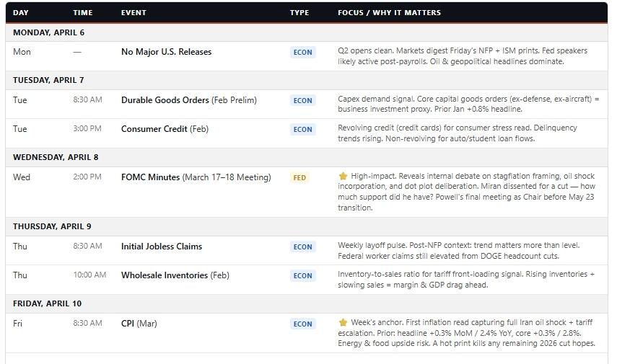
Task: Collapse the Friday, April 10 section
Action: tap(47, 303)
